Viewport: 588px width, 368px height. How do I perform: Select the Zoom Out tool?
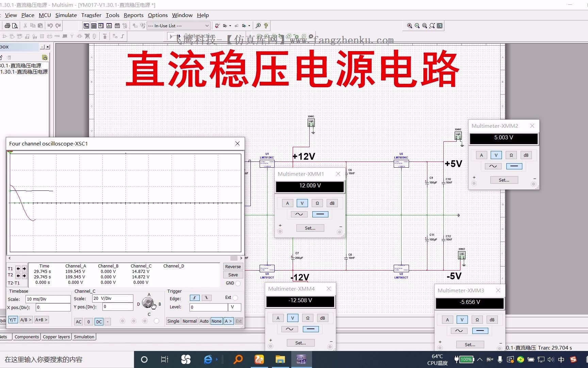coord(417,26)
